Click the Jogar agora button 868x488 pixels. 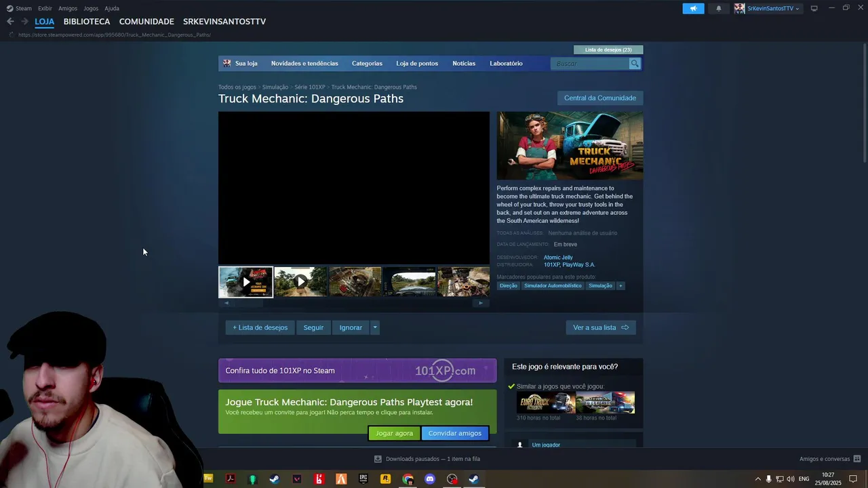point(394,433)
